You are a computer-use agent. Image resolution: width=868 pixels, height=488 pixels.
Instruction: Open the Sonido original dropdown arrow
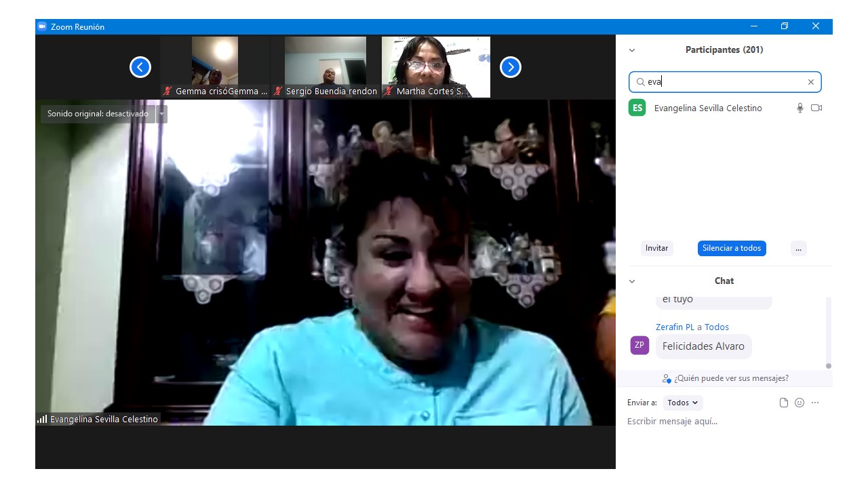[162, 114]
